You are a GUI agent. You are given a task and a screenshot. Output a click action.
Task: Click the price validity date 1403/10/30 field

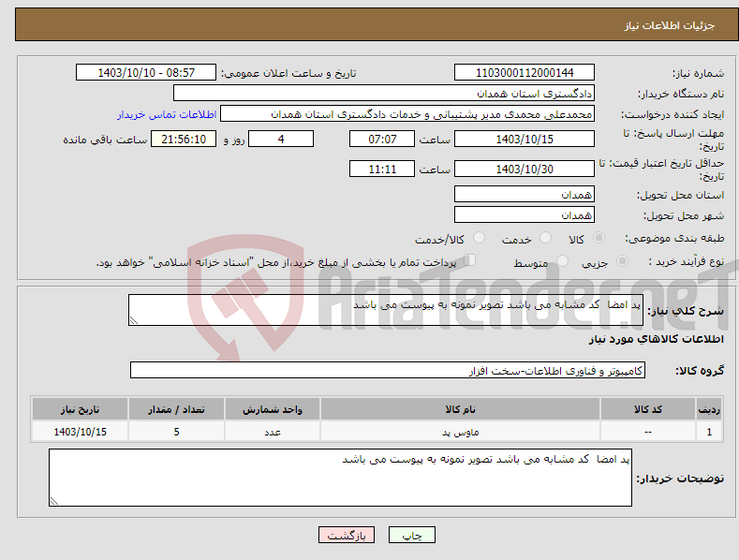click(x=525, y=169)
